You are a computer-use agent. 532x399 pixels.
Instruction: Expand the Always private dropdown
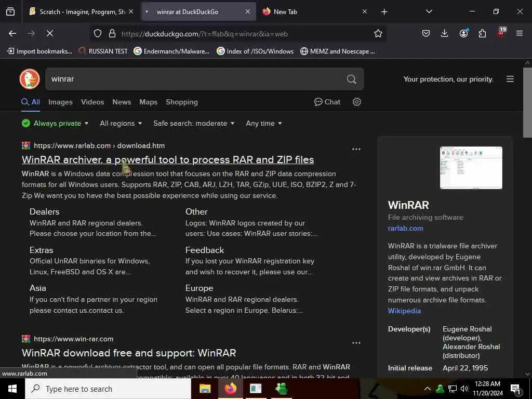(x=55, y=123)
